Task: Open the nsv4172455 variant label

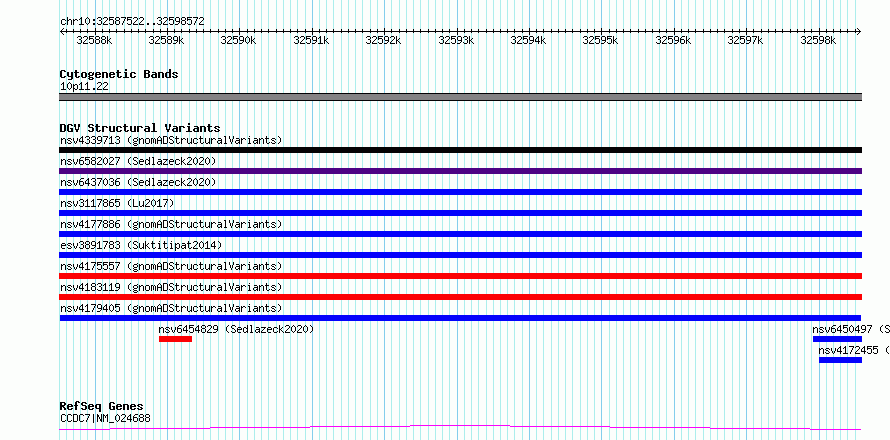Action: [x=854, y=350]
